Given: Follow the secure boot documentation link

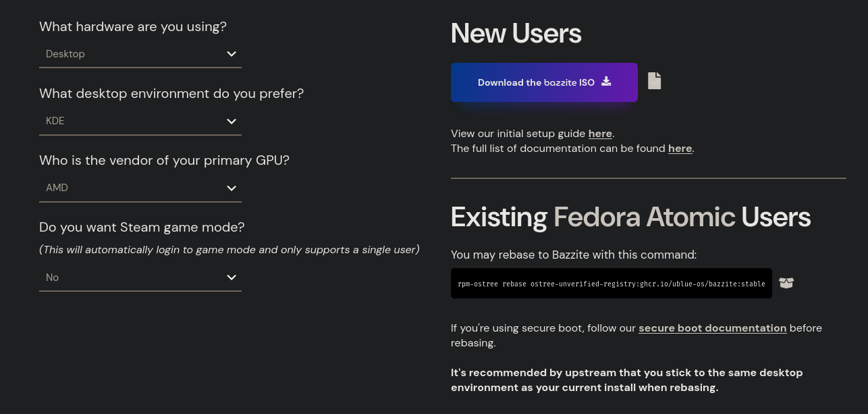Looking at the screenshot, I should [712, 328].
